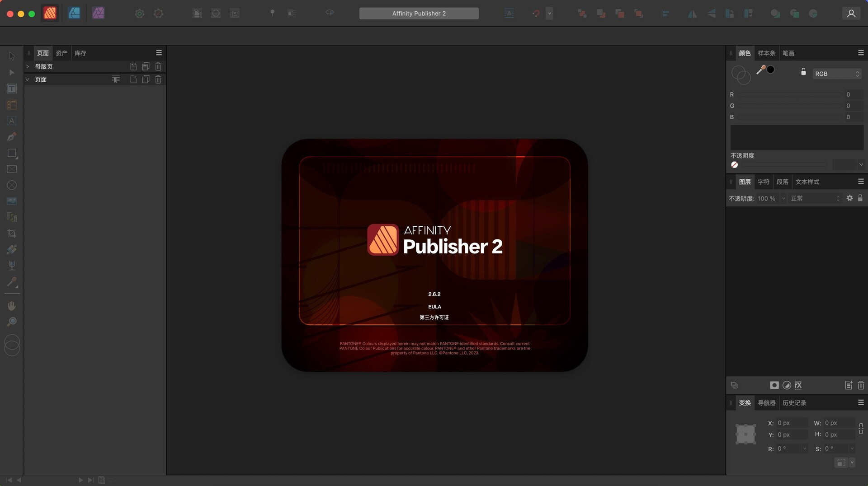This screenshot has width=868, height=486.
Task: Select the Picture Frame Rectangle tool
Action: click(x=12, y=169)
